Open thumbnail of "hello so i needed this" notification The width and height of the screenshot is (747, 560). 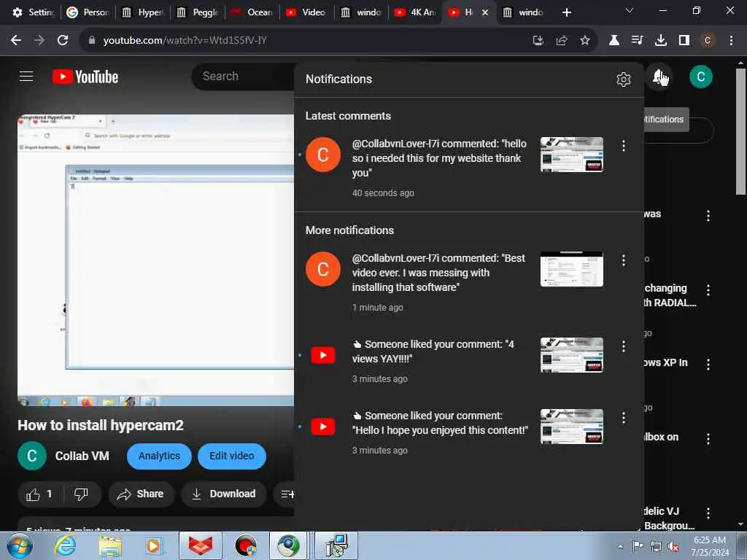[572, 155]
